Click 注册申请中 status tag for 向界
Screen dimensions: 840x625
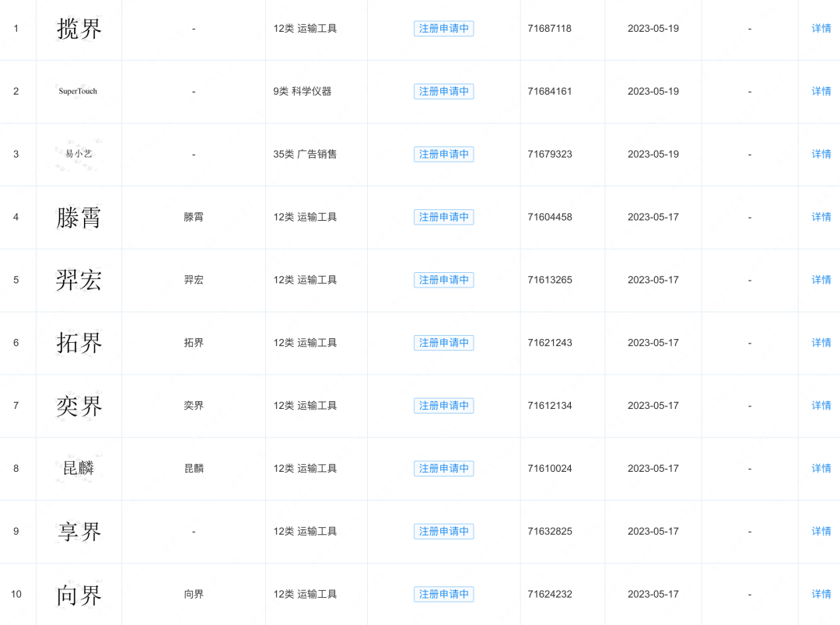[443, 594]
